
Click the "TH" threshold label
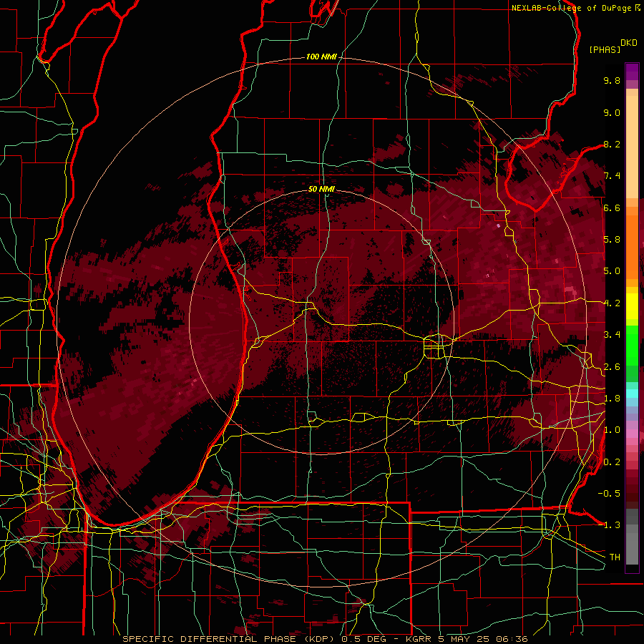coord(615,557)
